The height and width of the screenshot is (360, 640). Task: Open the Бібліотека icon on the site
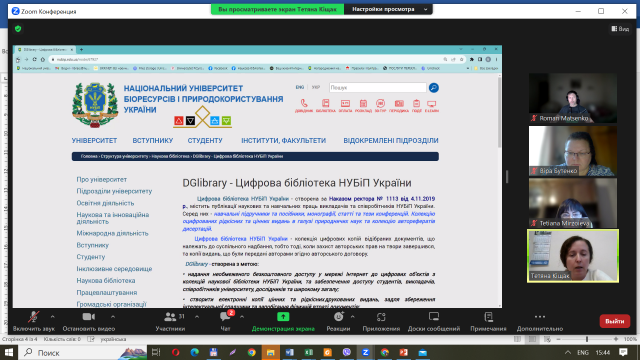click(x=325, y=105)
